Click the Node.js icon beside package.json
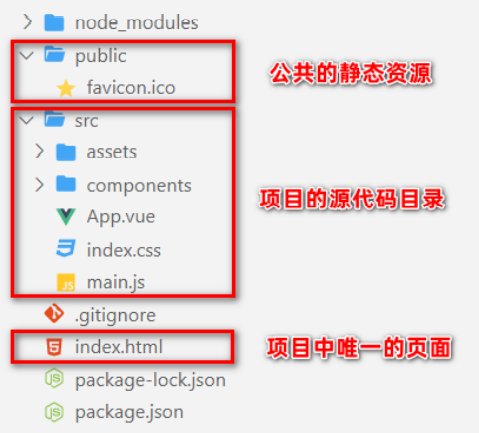Image resolution: width=479 pixels, height=433 pixels. tap(54, 412)
